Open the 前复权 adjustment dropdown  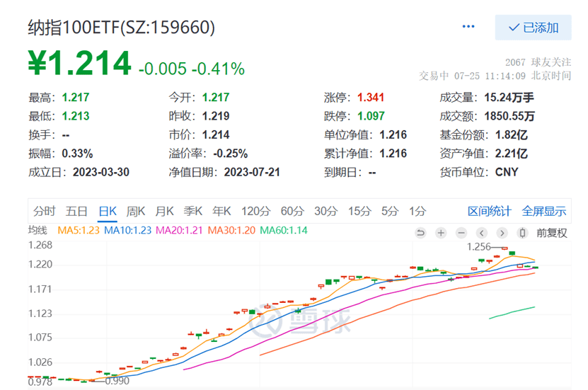[x=551, y=232]
